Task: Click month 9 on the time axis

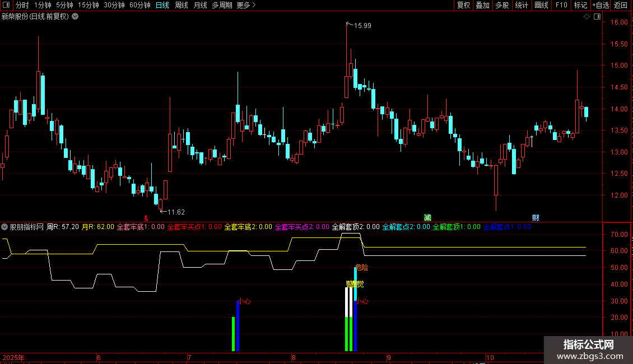Action: (x=389, y=357)
